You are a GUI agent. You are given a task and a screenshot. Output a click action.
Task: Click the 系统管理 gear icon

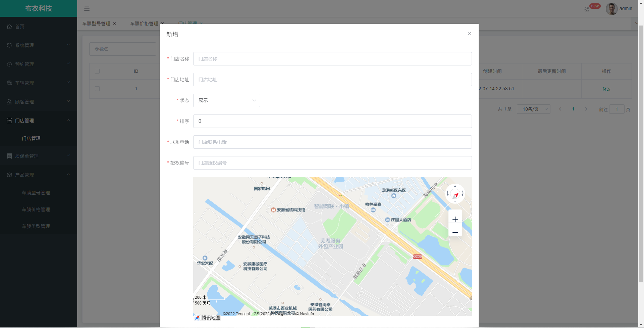tap(9, 45)
